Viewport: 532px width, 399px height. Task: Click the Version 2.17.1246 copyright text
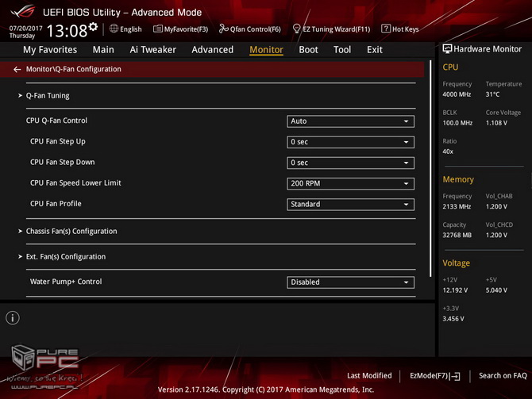[266, 389]
